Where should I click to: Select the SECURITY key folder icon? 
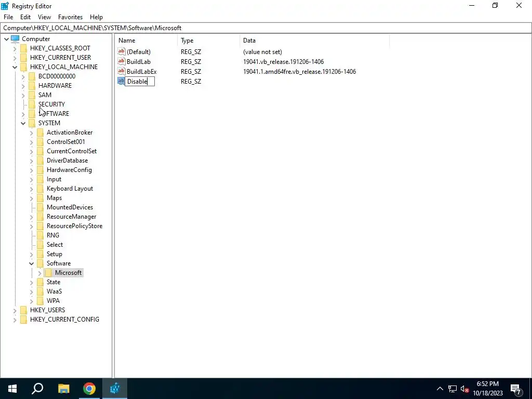(32, 104)
